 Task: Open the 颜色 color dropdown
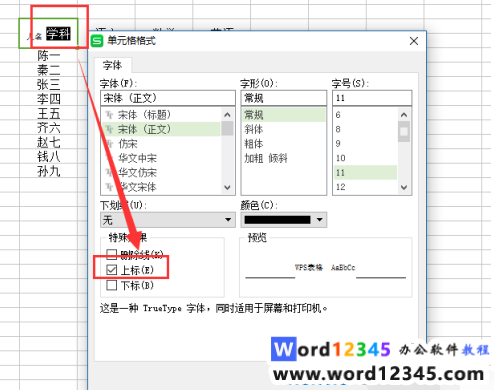284,220
